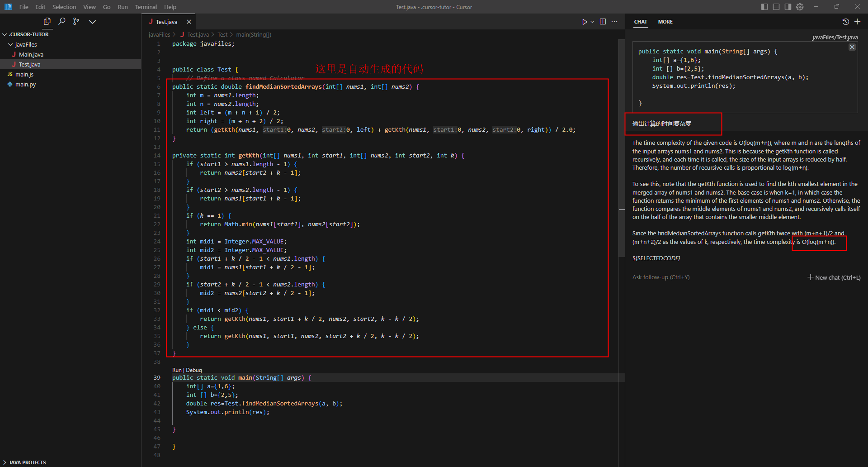The height and width of the screenshot is (467, 868).
Task: Click the split editor icon
Action: pos(603,22)
